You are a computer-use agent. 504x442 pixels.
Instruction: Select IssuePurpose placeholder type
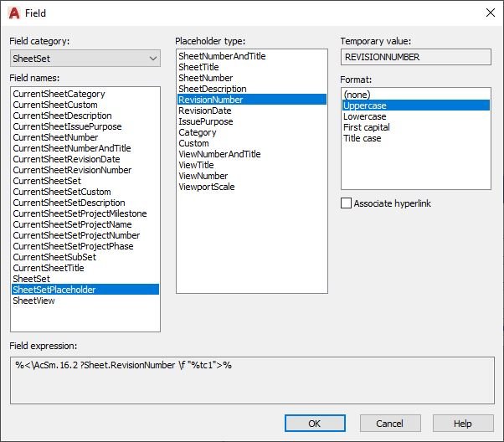[x=206, y=121]
